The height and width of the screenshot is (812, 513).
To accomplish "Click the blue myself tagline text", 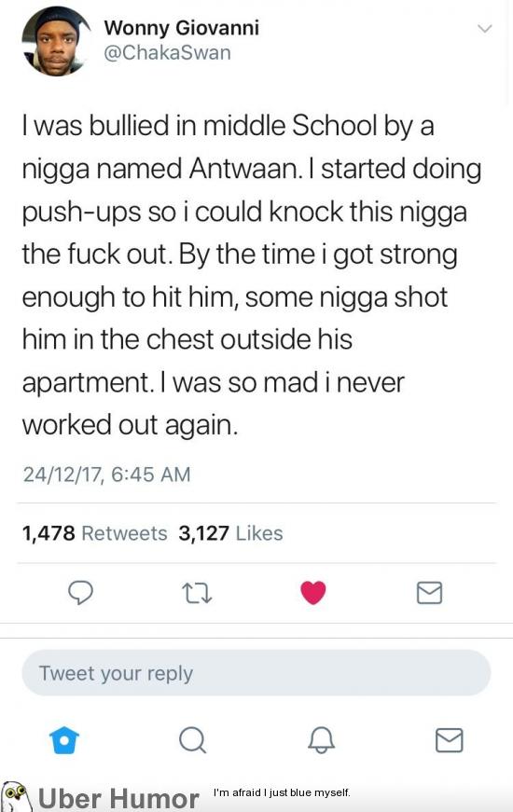I will tap(282, 792).
